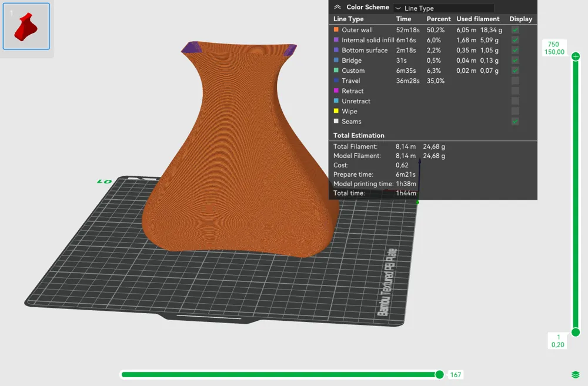Click the layer slider top plus handle

coord(576,56)
